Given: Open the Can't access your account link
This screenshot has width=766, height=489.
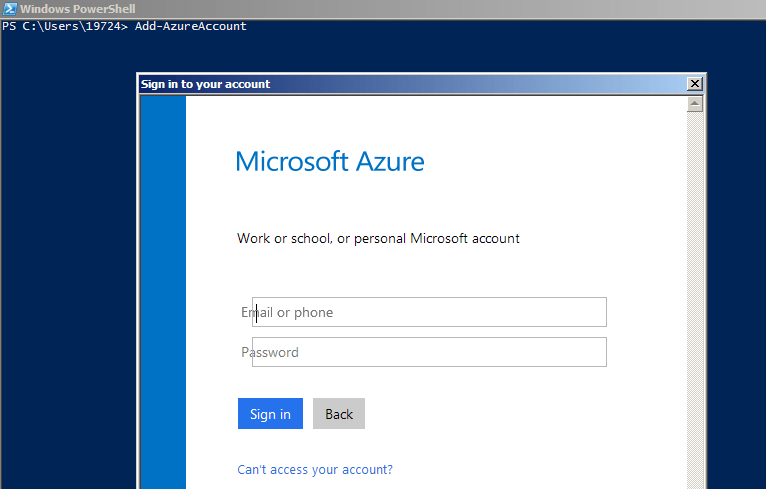Looking at the screenshot, I should tap(315, 469).
